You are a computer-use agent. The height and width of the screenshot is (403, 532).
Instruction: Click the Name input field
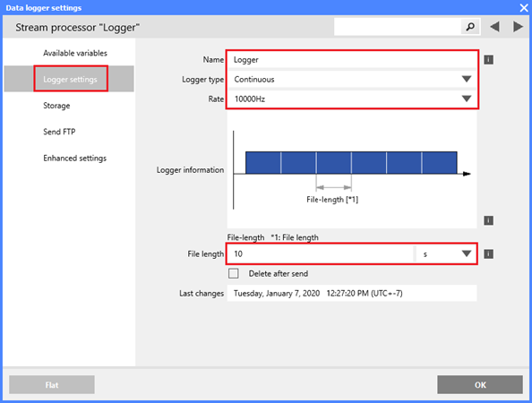tap(352, 60)
